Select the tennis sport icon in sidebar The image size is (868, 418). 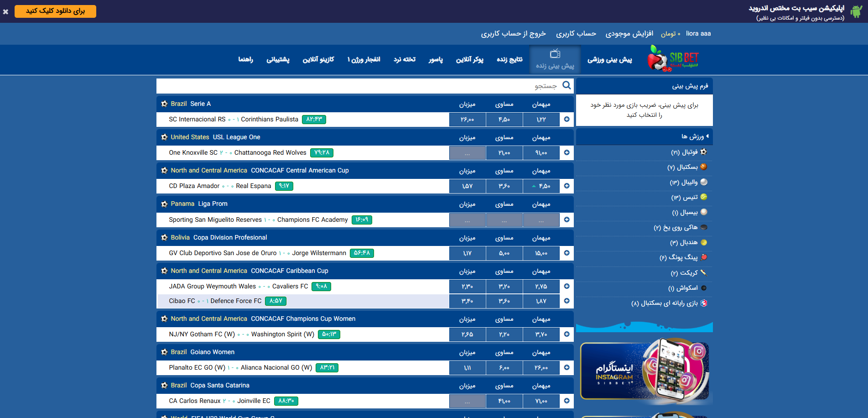[703, 197]
